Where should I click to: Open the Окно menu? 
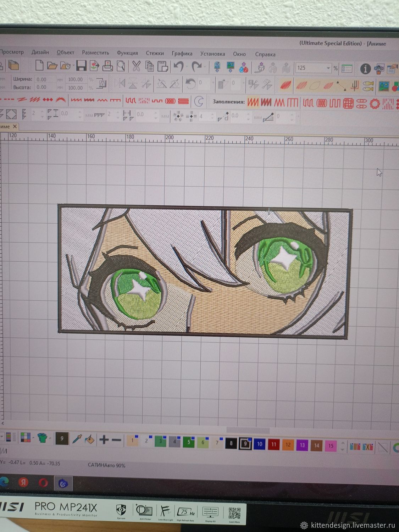point(239,54)
